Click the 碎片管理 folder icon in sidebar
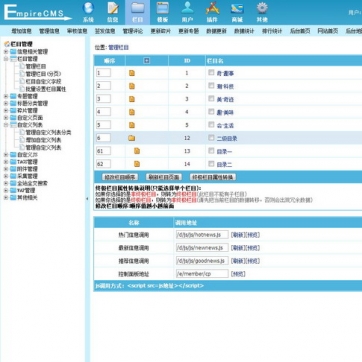The width and height of the screenshot is (362, 362). 13,110
